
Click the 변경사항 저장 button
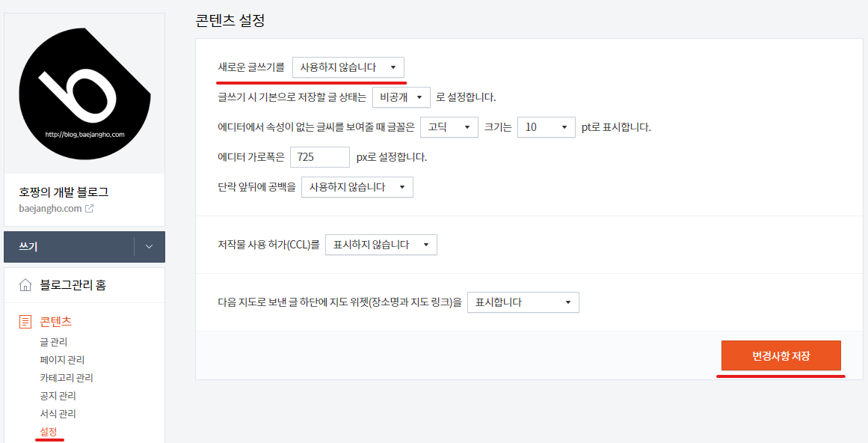tap(781, 355)
